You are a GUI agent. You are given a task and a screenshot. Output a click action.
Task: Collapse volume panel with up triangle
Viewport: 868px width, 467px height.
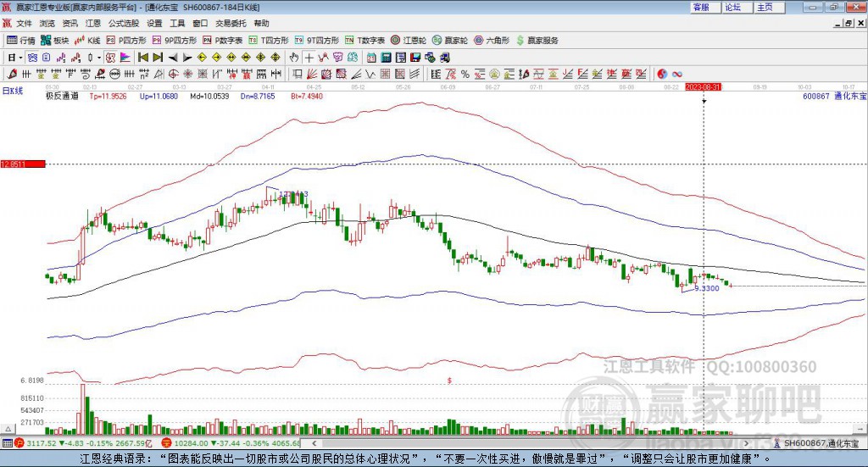pos(8,429)
